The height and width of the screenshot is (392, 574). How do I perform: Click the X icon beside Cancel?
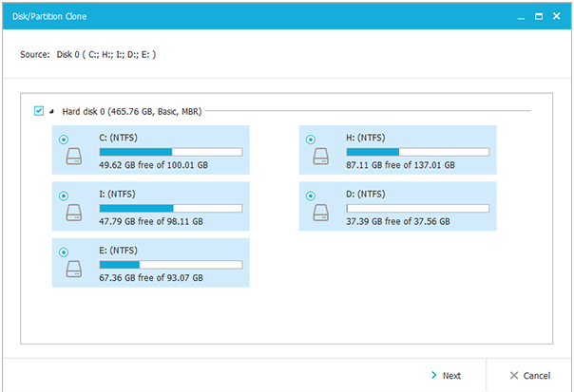(514, 376)
